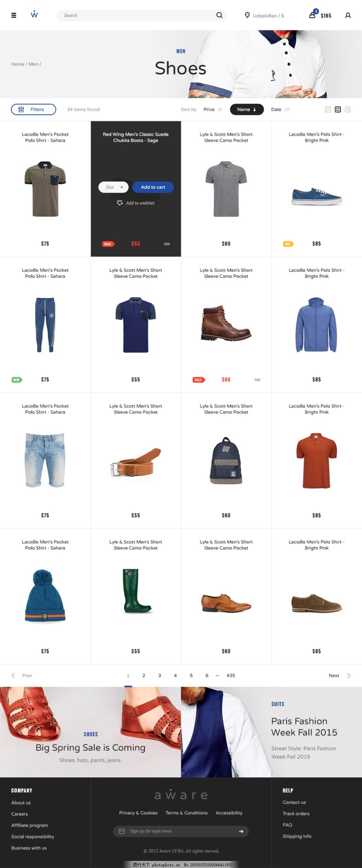Click the search magnifier icon
Image resolution: width=362 pixels, height=868 pixels.
[219, 15]
